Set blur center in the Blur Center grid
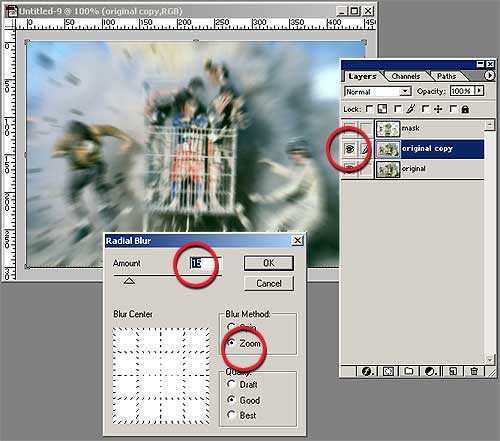Screen dimensions: 500x441 point(161,376)
